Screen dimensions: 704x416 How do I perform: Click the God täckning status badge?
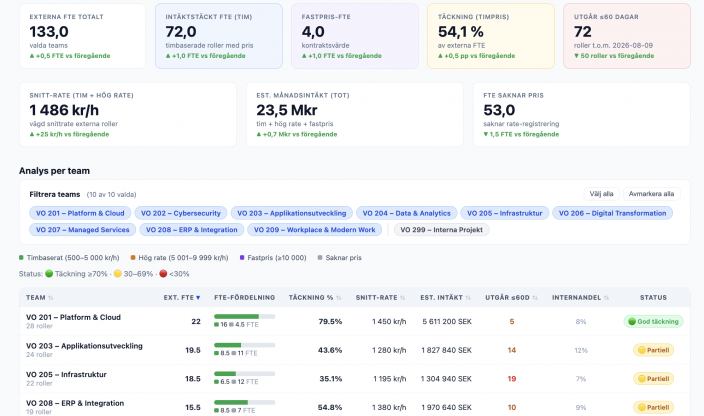[x=653, y=321]
